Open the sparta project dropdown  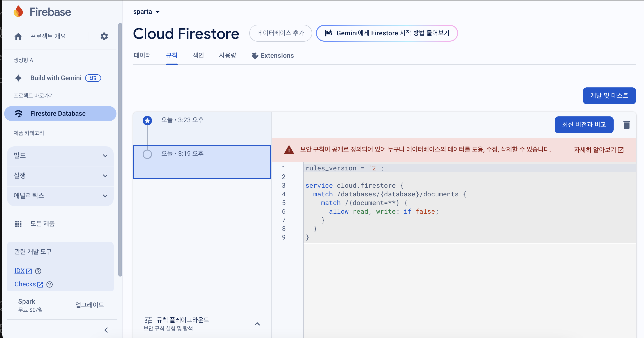point(146,12)
